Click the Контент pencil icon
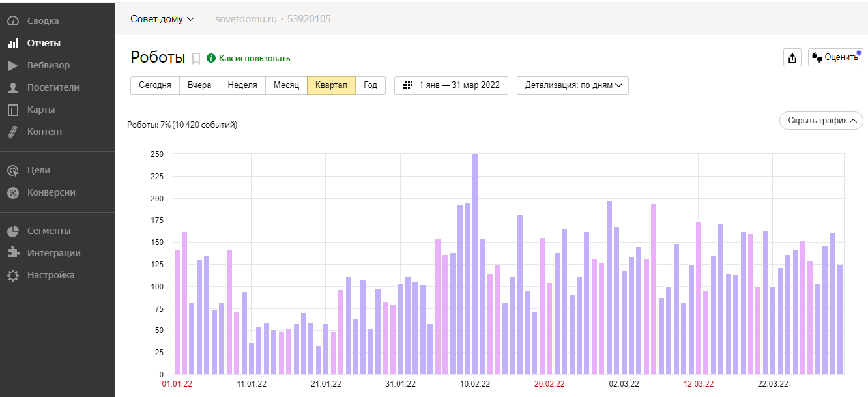Viewport: 868px width, 397px height. tap(12, 132)
